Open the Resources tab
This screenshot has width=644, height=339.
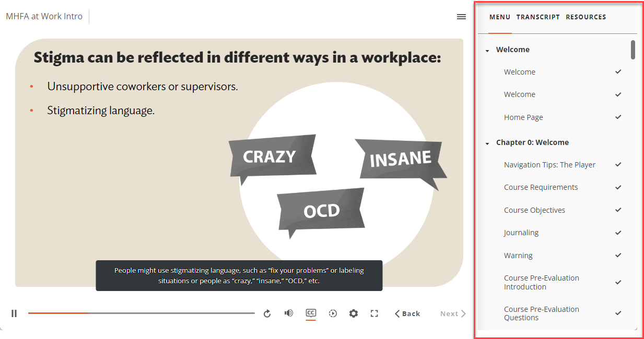(x=586, y=17)
